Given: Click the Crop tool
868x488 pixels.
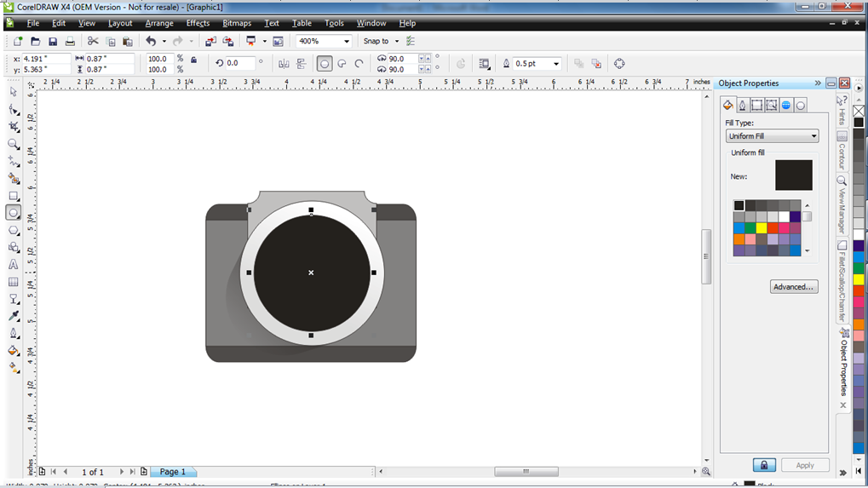Looking at the screenshot, I should pos(14,127).
